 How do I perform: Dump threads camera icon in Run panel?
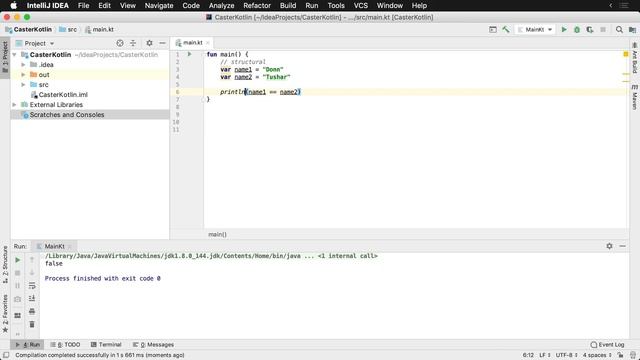click(x=18, y=299)
